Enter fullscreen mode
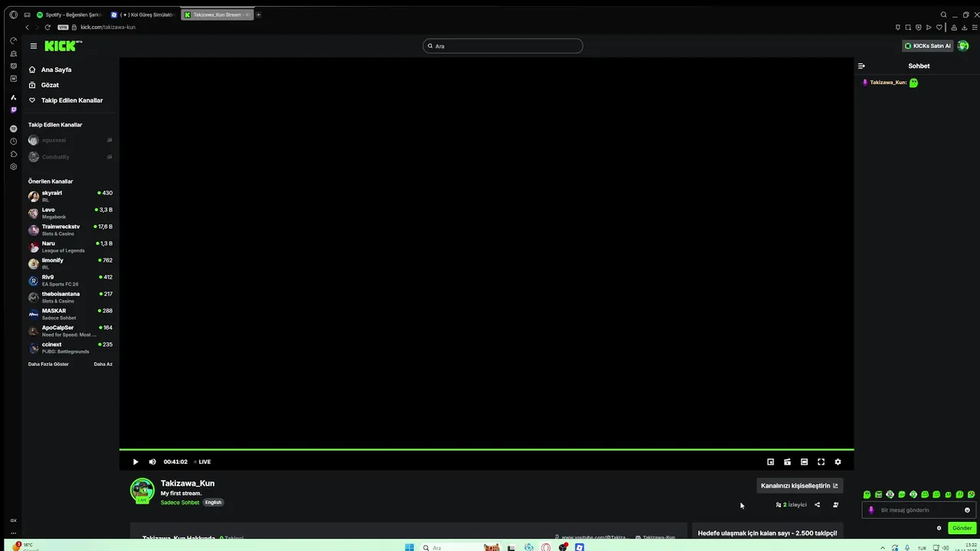Image resolution: width=980 pixels, height=551 pixels. tap(821, 461)
